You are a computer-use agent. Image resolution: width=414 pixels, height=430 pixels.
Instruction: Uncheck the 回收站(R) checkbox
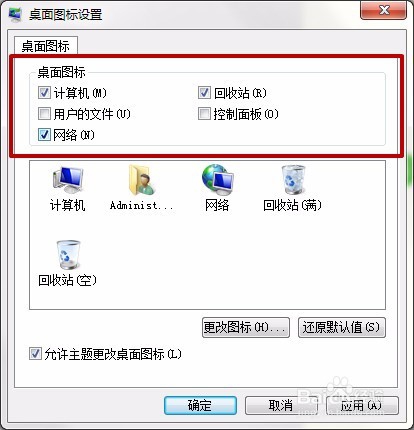pos(204,93)
